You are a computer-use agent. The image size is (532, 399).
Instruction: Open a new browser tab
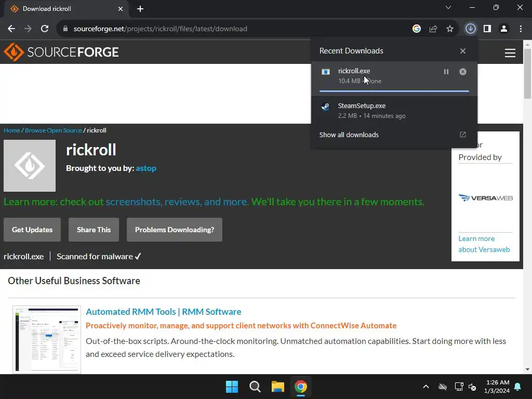[140, 9]
